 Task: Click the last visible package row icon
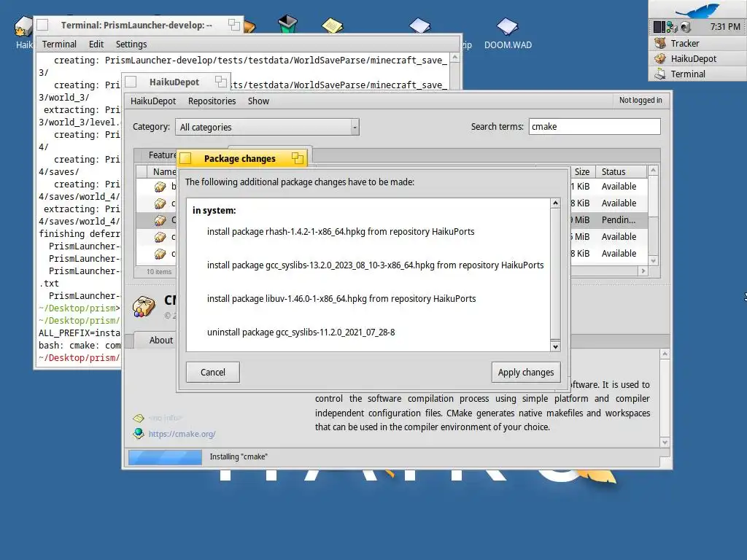tap(160, 254)
